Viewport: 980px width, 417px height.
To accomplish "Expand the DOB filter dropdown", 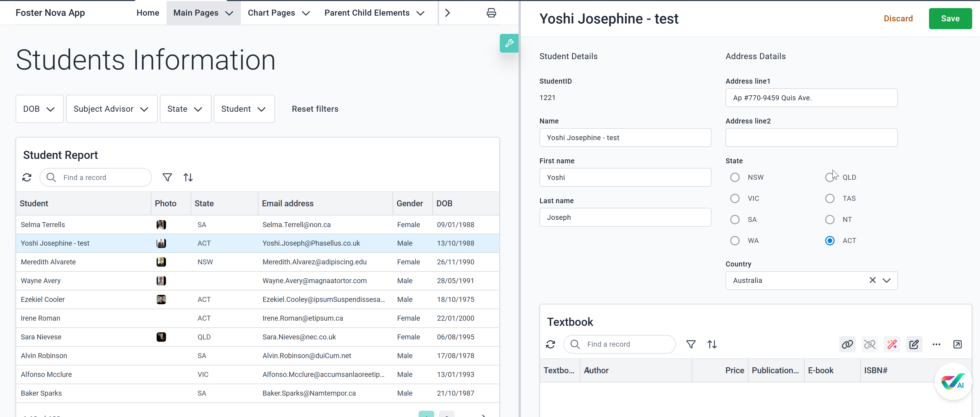I will click(x=39, y=109).
